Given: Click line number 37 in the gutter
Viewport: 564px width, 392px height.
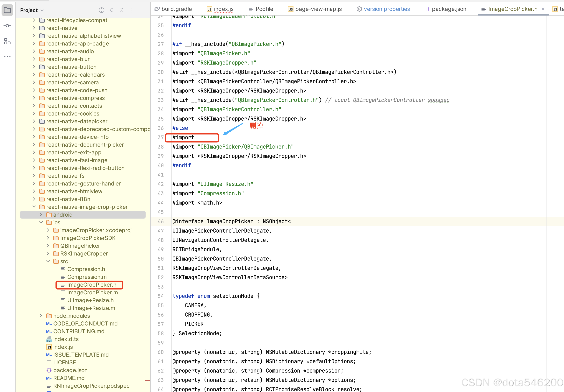Looking at the screenshot, I should [161, 137].
